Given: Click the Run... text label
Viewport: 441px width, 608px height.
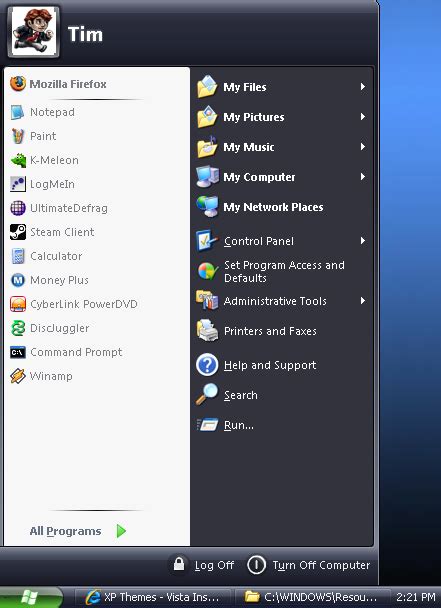Looking at the screenshot, I should (239, 425).
